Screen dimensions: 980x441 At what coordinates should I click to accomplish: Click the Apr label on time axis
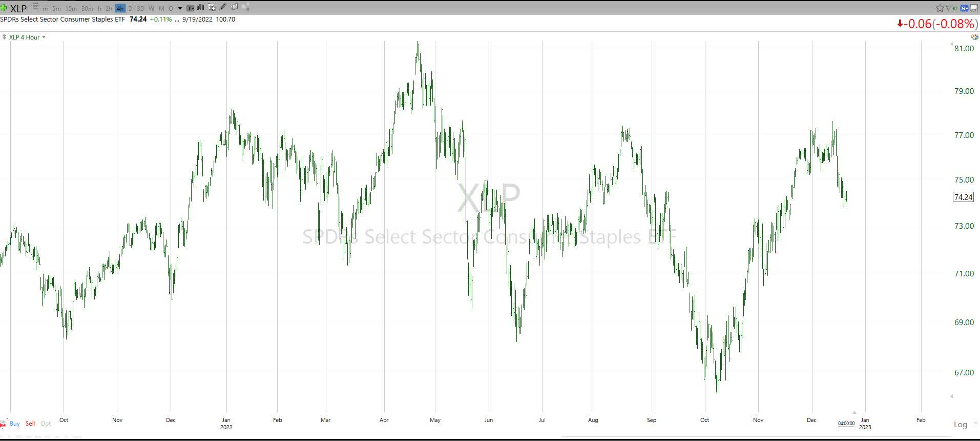coord(384,420)
